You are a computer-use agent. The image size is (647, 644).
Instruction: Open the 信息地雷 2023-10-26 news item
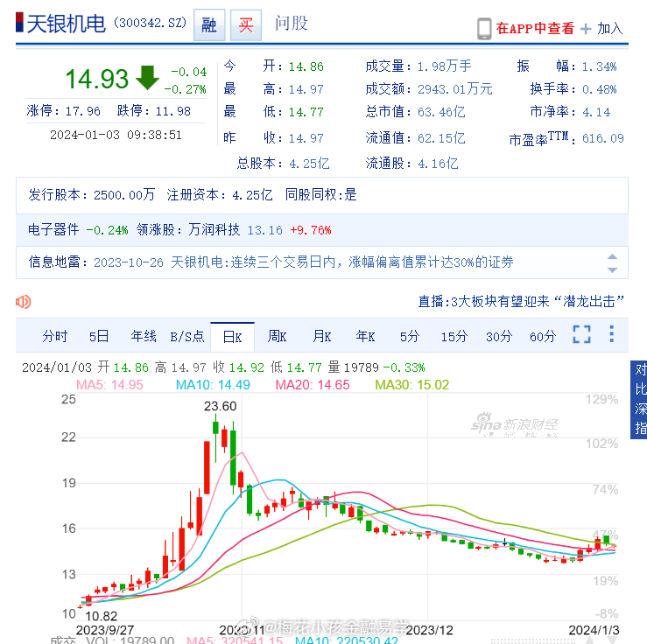303,262
